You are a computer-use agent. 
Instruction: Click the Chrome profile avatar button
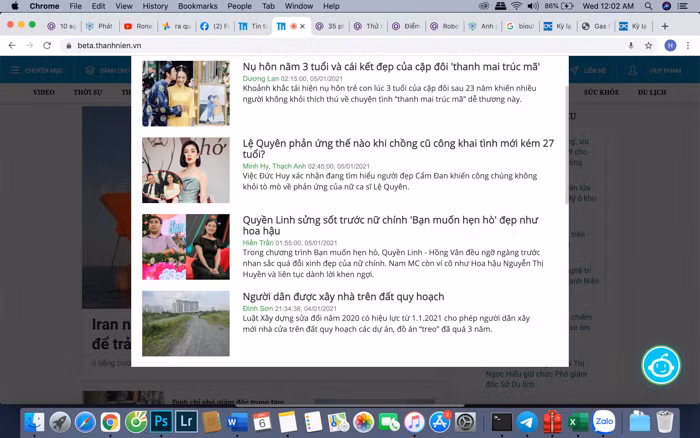click(x=670, y=45)
